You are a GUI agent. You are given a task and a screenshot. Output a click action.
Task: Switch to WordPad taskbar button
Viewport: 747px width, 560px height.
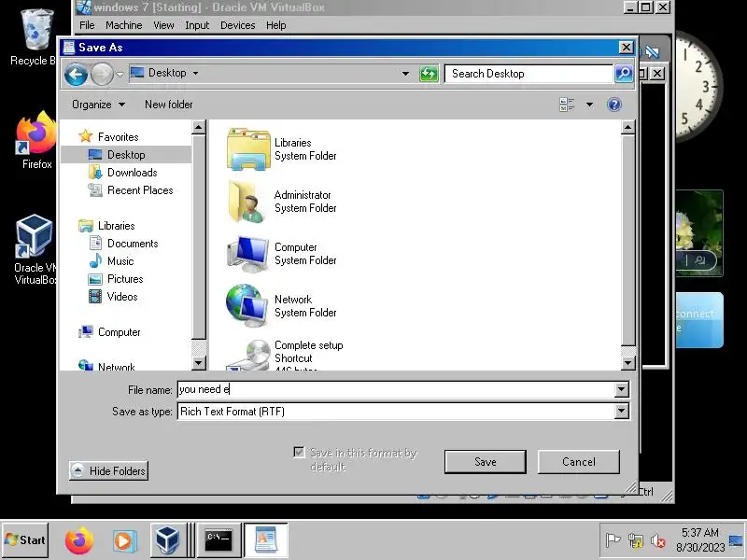coord(265,540)
